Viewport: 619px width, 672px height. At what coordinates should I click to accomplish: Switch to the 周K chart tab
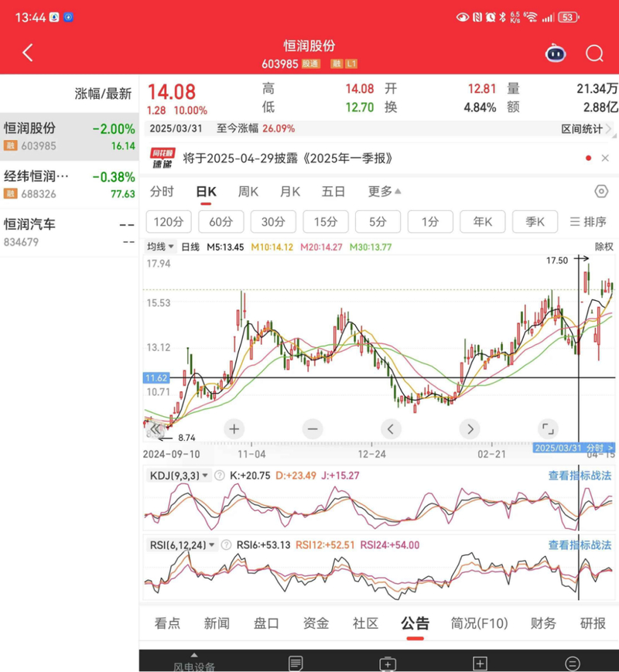(248, 192)
